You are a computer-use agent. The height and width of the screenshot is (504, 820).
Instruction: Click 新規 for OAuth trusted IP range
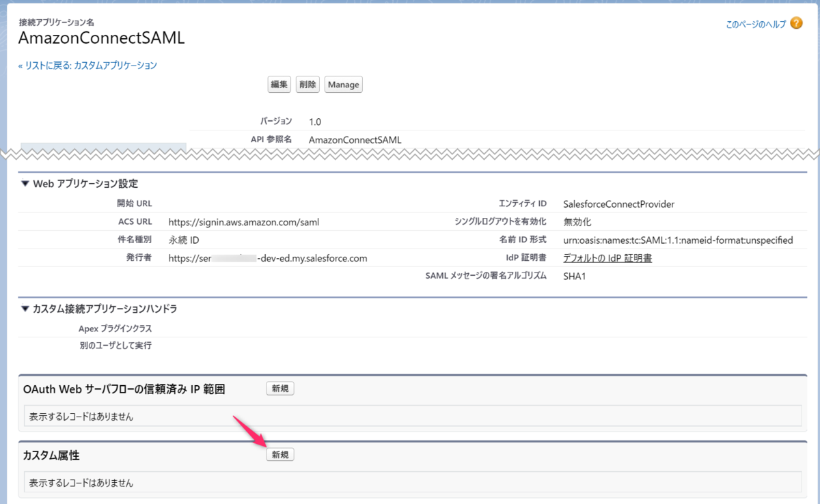tap(279, 389)
